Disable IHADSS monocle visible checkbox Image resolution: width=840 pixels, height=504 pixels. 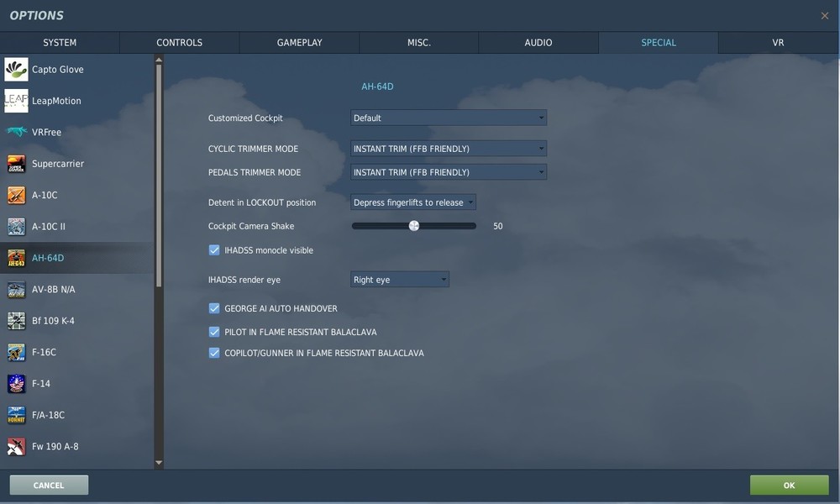tap(214, 250)
